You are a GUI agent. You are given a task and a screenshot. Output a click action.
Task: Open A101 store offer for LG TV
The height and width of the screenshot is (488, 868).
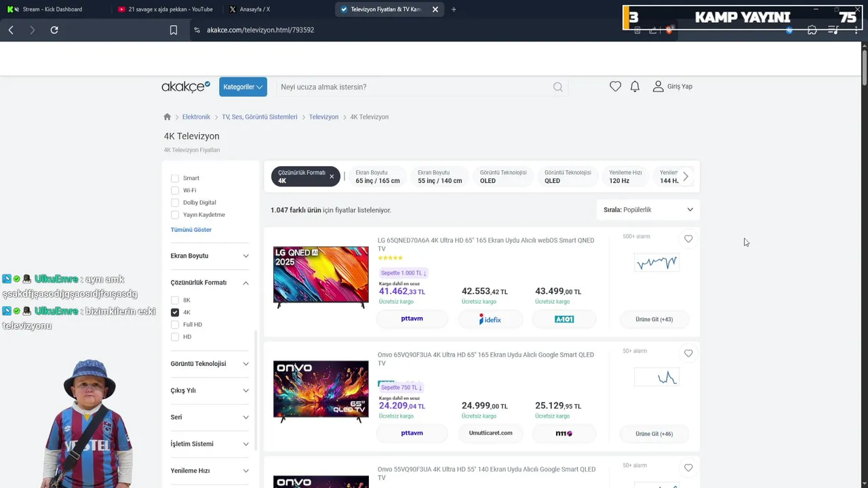point(564,319)
